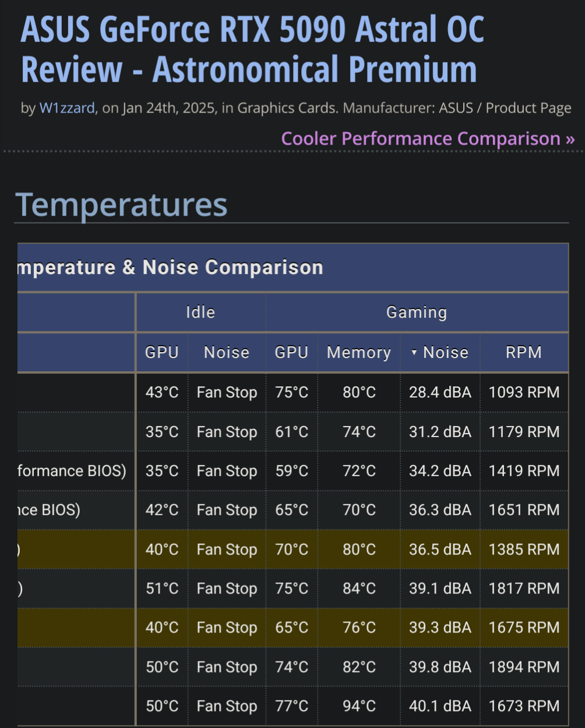Sort by the Memory column header

pyautogui.click(x=359, y=353)
